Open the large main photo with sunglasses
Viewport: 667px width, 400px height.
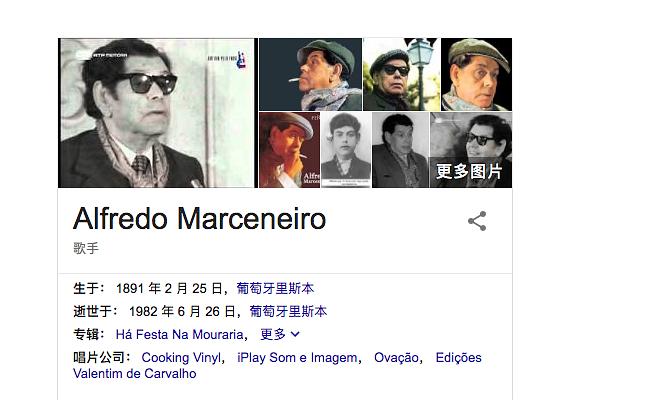(156, 113)
